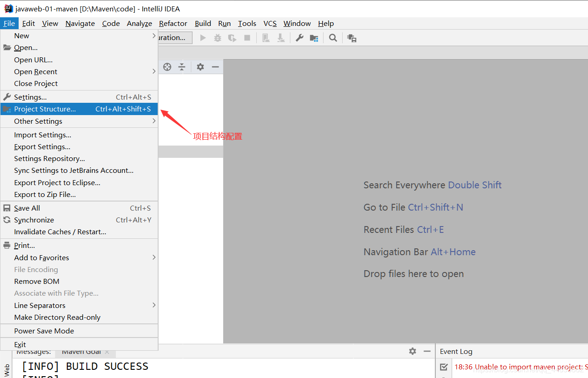
Task: Open Project panel gear options
Action: [200, 67]
